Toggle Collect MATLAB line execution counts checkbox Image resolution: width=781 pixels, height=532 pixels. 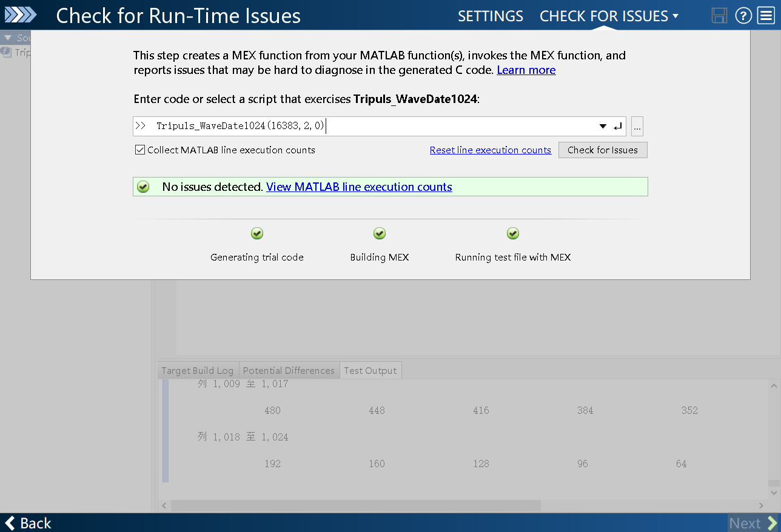point(140,150)
